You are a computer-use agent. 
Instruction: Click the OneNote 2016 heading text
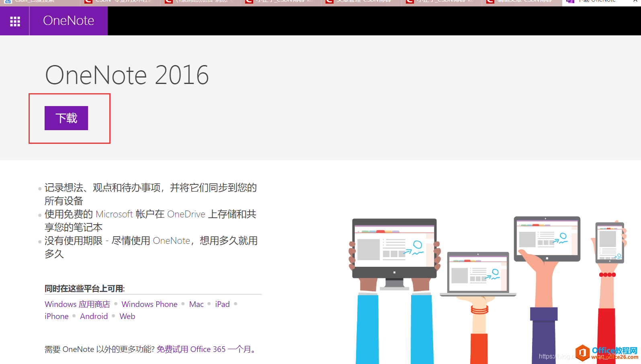[127, 75]
